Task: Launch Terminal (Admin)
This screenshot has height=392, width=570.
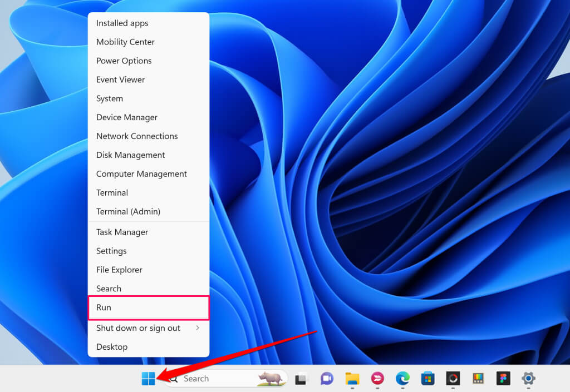Action: coord(149,212)
